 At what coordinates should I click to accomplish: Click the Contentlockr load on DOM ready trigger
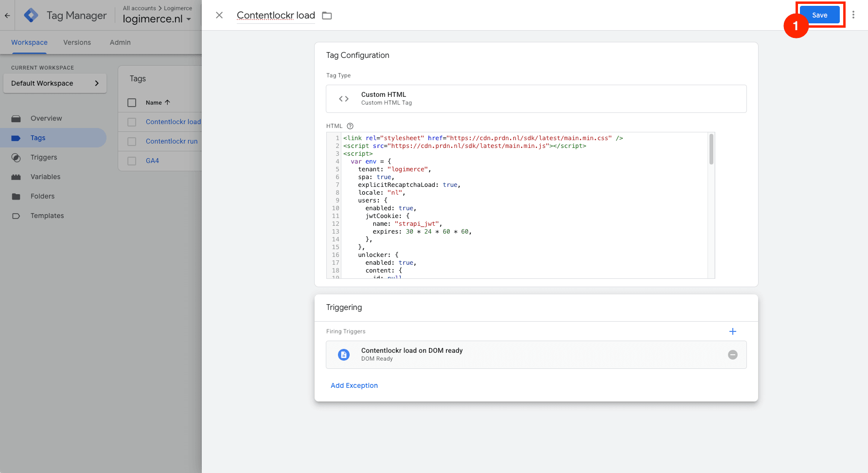(536, 355)
